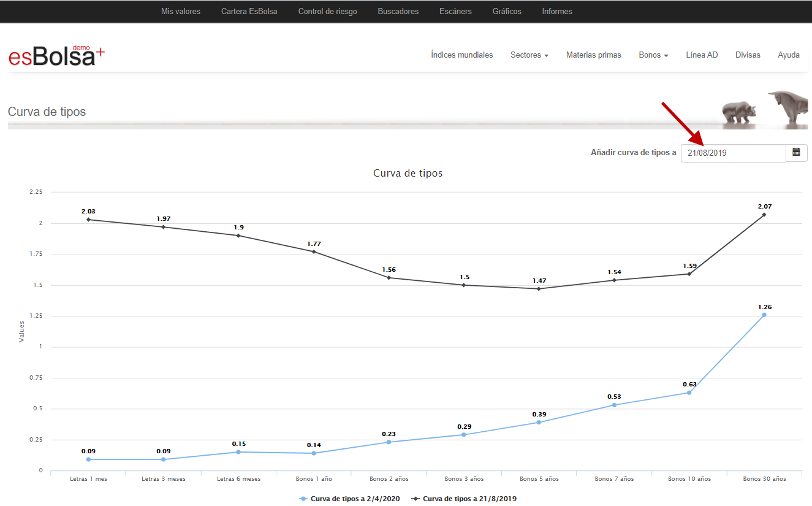Open the Divisas page
The width and height of the screenshot is (812, 506).
click(748, 55)
